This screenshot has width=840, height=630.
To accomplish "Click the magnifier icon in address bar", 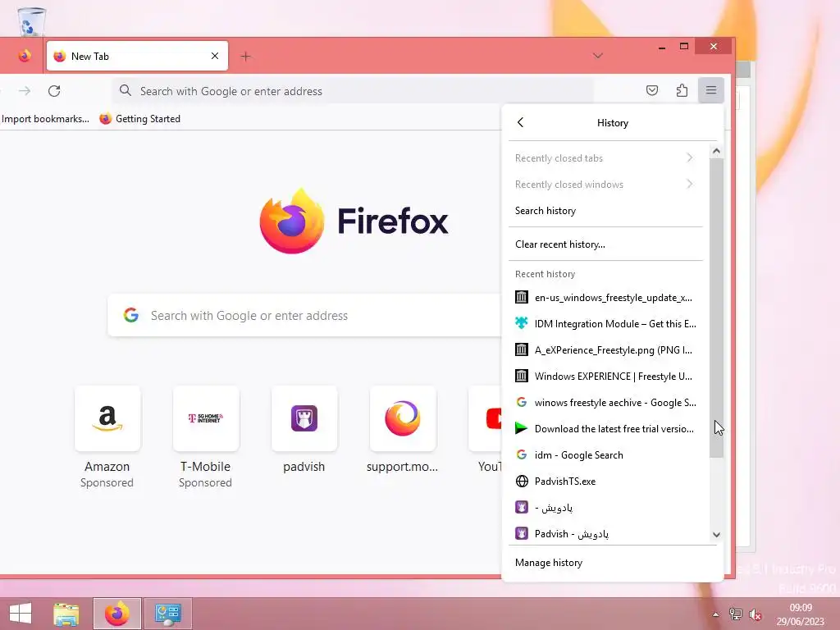I will [x=126, y=90].
